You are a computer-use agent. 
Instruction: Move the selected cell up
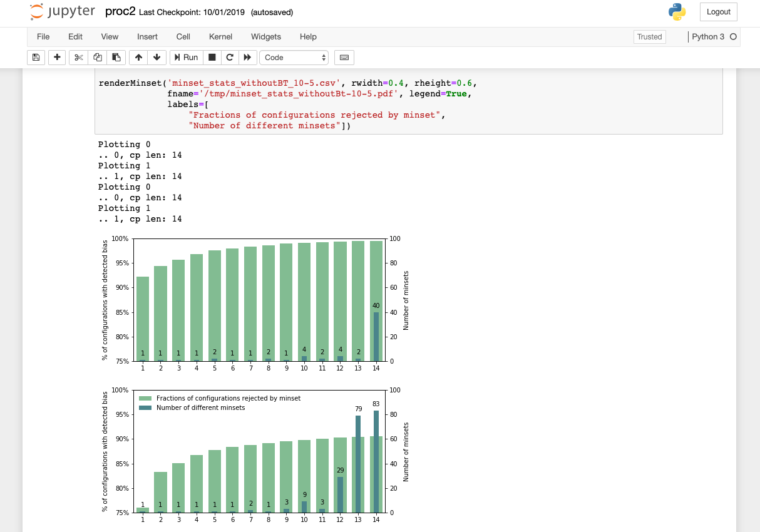138,57
